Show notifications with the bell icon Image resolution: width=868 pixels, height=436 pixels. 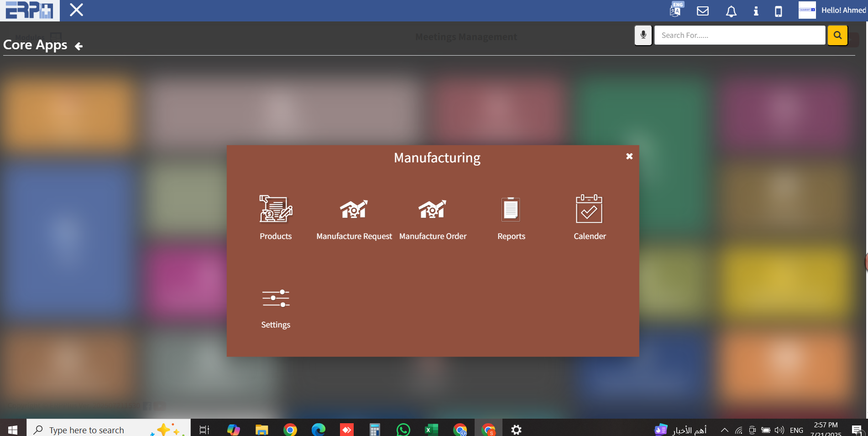coord(731,11)
